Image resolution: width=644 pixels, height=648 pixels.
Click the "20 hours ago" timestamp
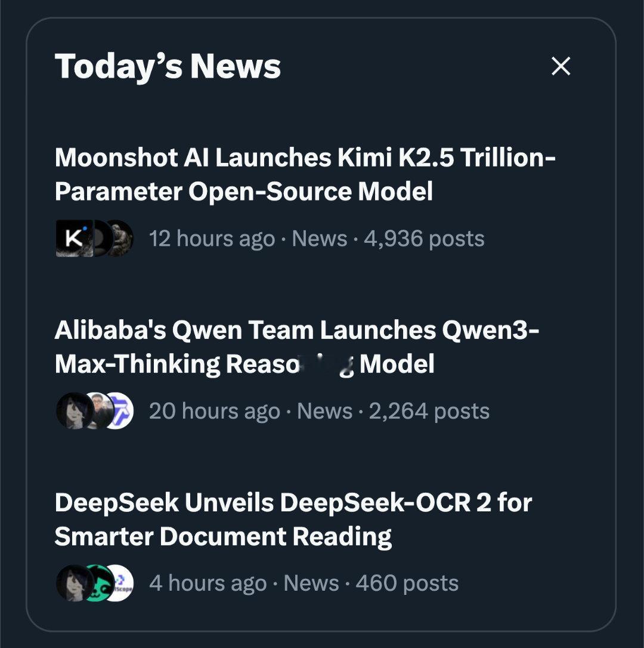click(214, 411)
